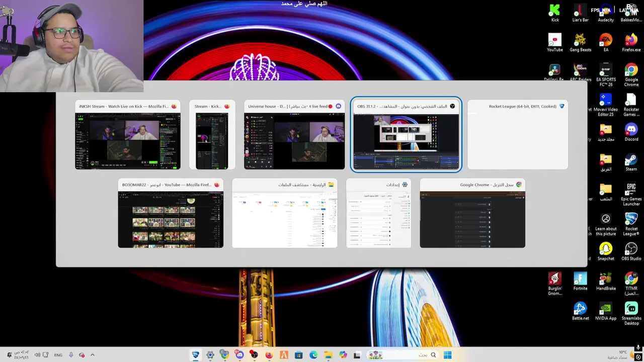This screenshot has width=644, height=362.
Task: Open Rocket League from the taskbar
Action: (196, 355)
